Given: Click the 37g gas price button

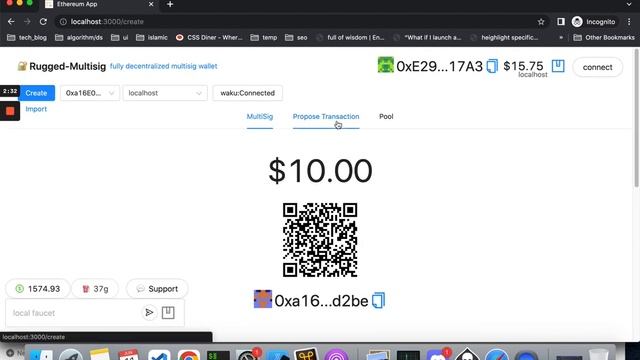Looking at the screenshot, I should tap(96, 289).
